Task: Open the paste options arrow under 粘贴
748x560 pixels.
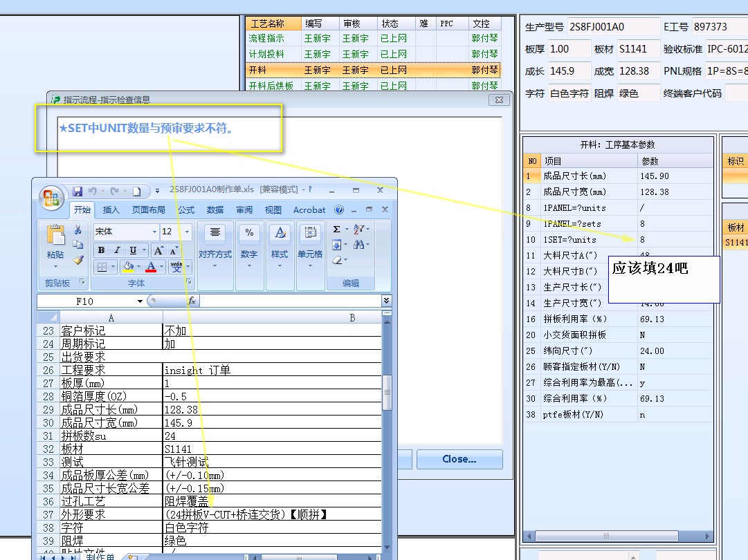Action: (x=55, y=266)
